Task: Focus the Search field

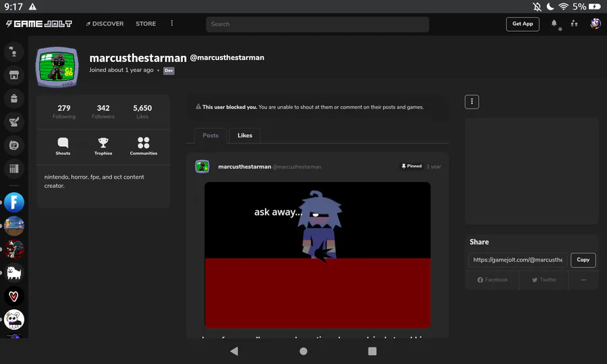Action: point(318,24)
